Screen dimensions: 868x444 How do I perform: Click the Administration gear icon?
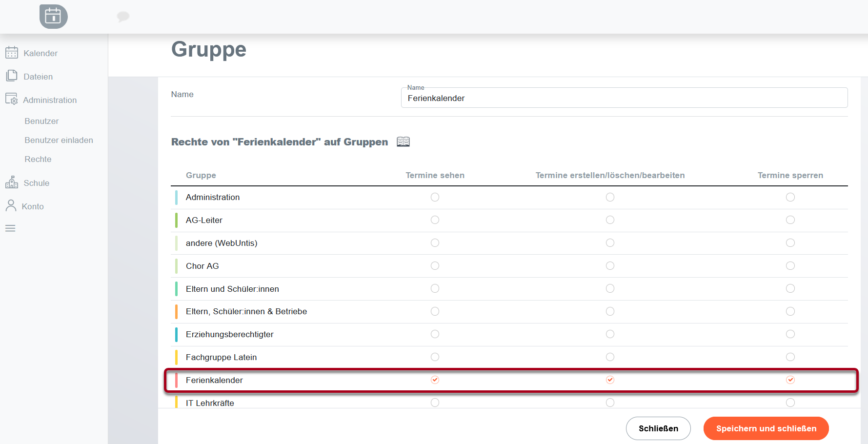click(12, 99)
